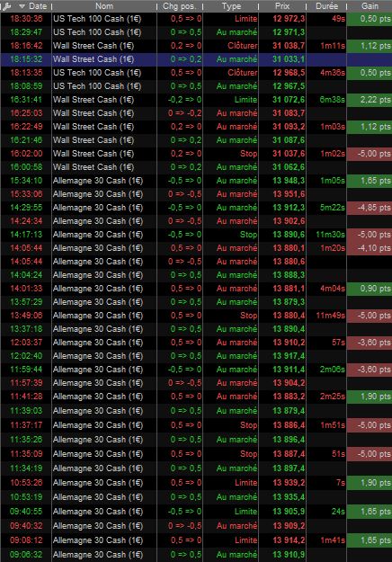Sort orders by Type column header
The image size is (392, 562).
231,6
